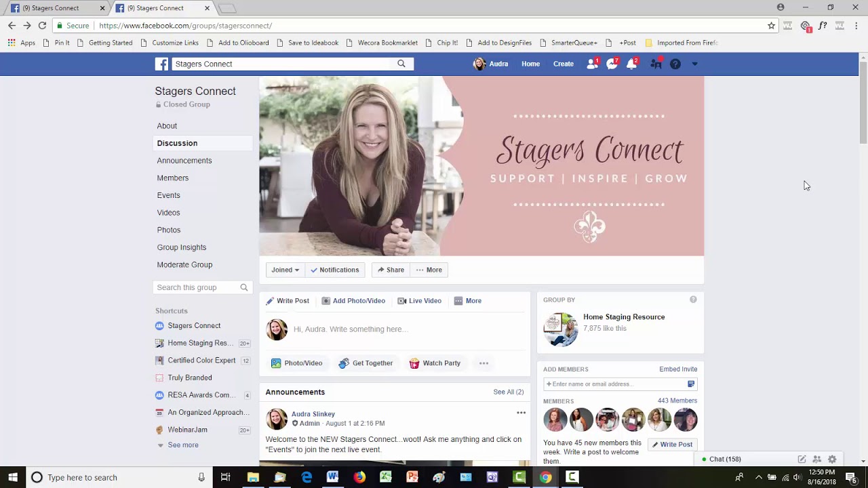The image size is (868, 488).
Task: Click the search magnifier in Facebook bar
Action: tap(401, 64)
